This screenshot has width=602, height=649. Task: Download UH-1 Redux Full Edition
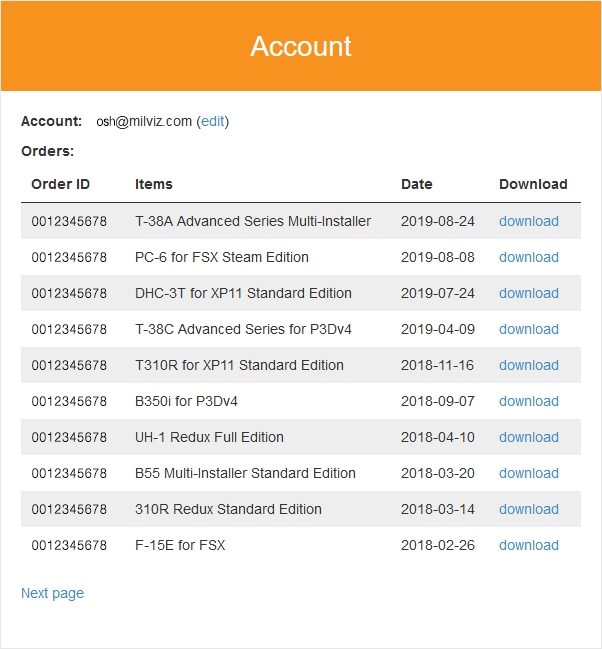click(528, 437)
